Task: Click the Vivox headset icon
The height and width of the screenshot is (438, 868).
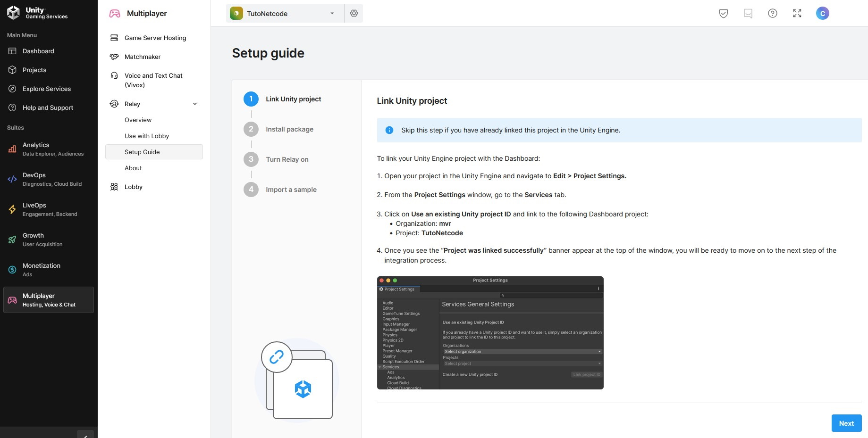Action: [x=114, y=75]
